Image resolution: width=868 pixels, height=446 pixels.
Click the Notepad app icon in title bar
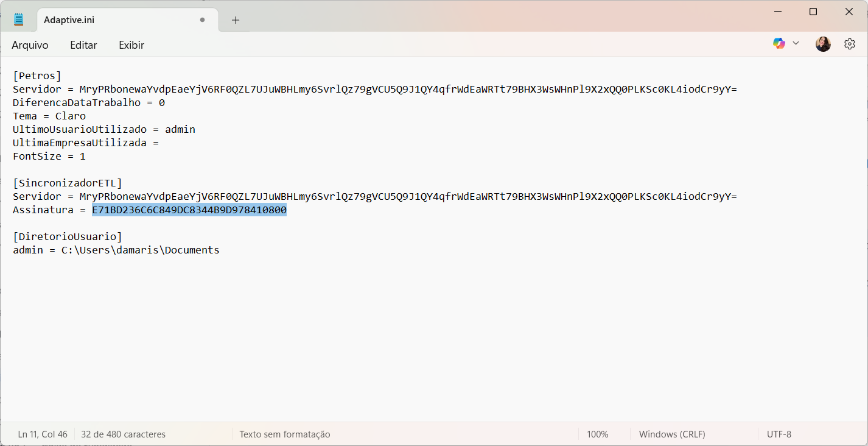(19, 19)
